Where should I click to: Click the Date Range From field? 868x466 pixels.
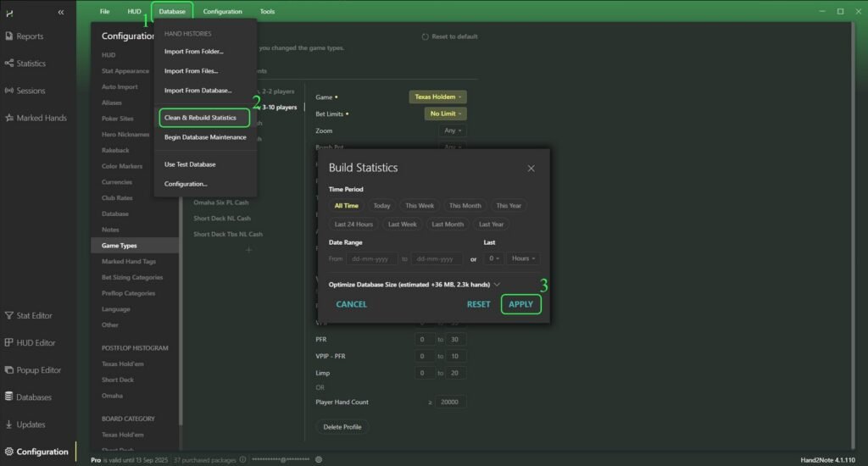pos(371,258)
